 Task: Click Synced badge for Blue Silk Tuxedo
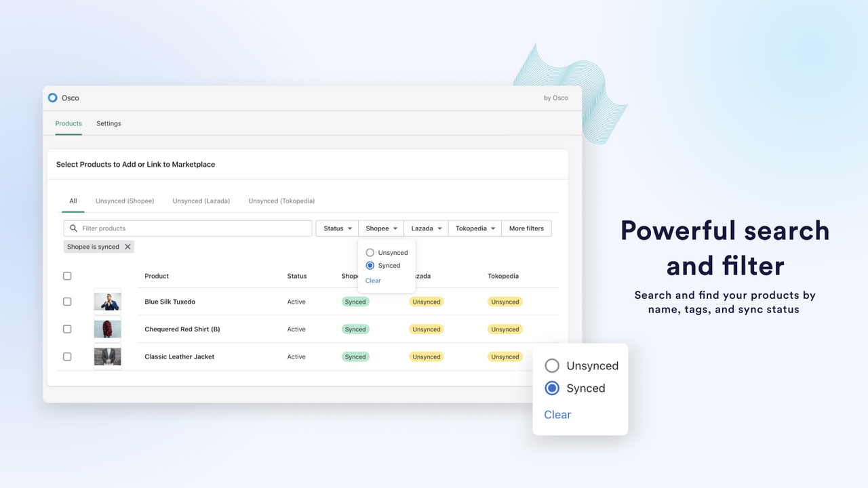(x=355, y=302)
